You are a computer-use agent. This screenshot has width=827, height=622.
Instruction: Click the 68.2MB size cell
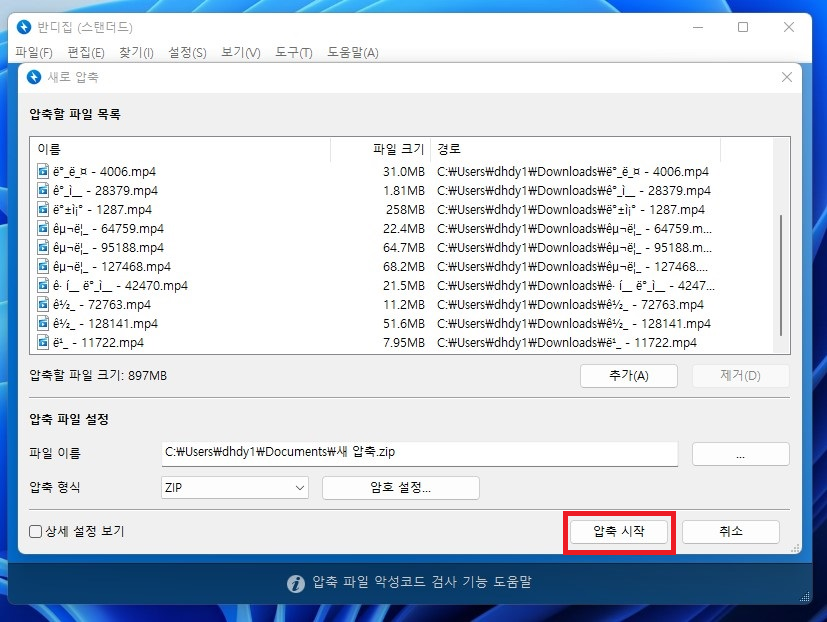[x=403, y=266]
